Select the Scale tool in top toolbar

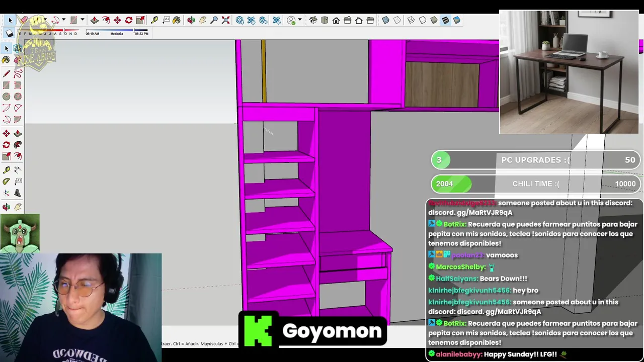[x=140, y=20]
